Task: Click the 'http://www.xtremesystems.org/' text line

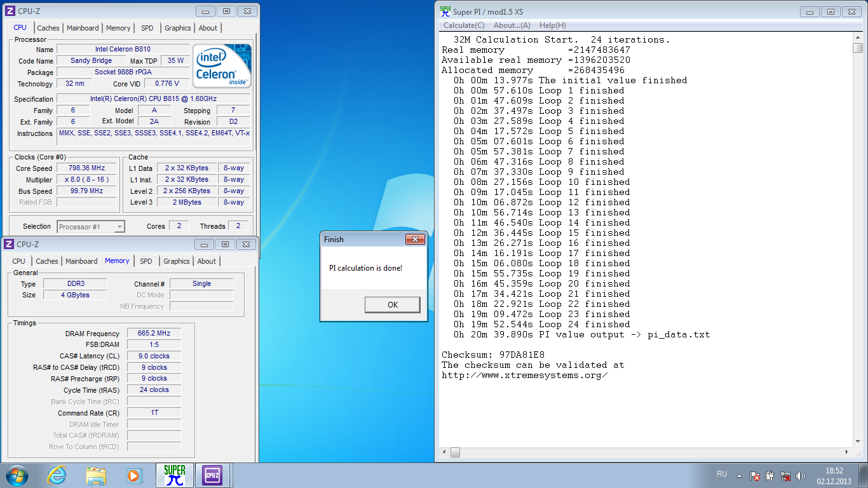Action: pos(525,375)
